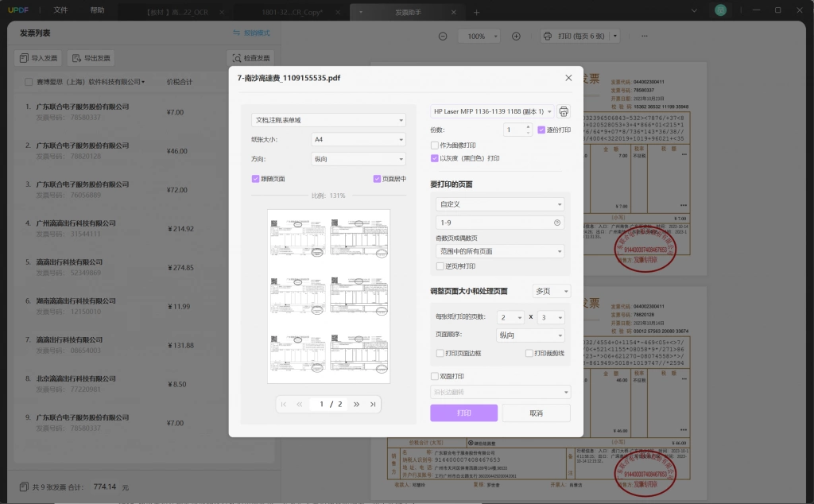The image size is (814, 504).
Task: Toggle 逆页序打印 checkbox
Action: click(440, 266)
